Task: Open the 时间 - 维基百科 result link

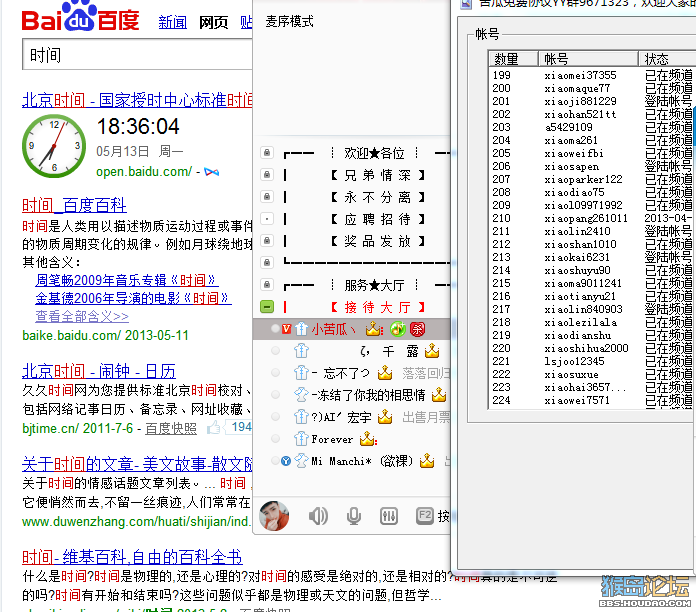Action: (132, 557)
